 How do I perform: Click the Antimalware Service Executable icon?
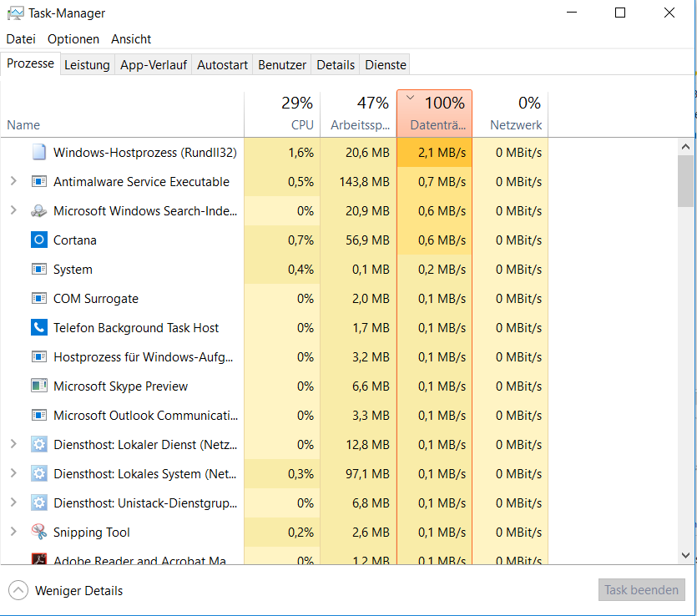coord(39,181)
